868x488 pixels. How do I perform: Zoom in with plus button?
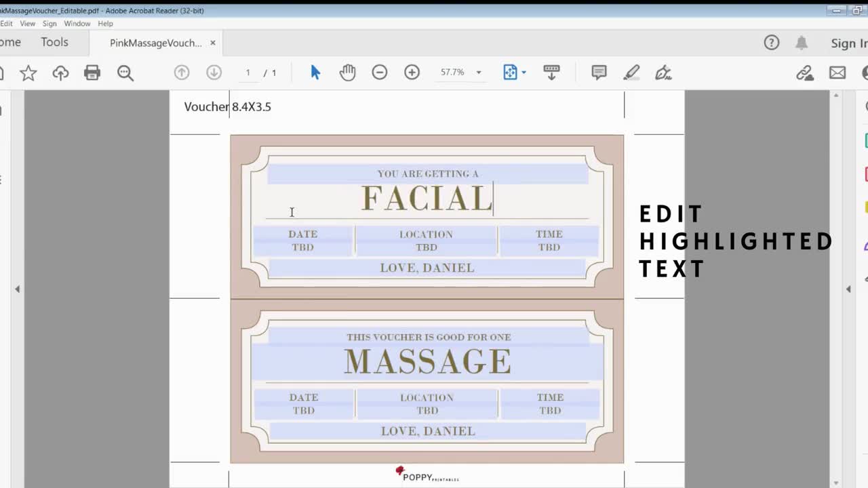pos(412,73)
